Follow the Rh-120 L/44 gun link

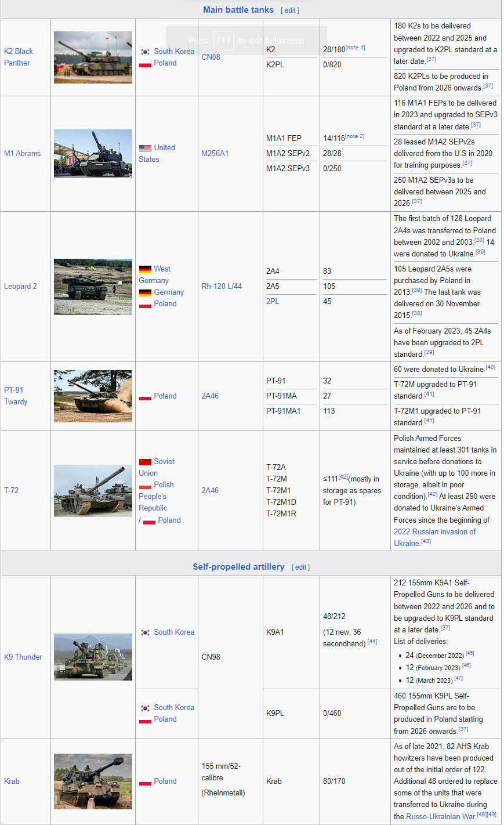tap(222, 287)
